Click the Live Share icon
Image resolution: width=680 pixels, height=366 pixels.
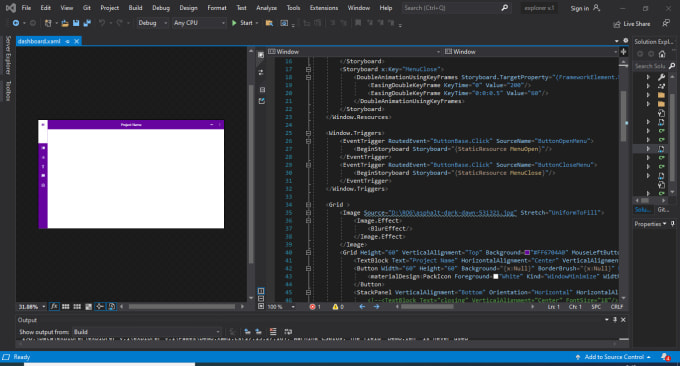(x=617, y=24)
